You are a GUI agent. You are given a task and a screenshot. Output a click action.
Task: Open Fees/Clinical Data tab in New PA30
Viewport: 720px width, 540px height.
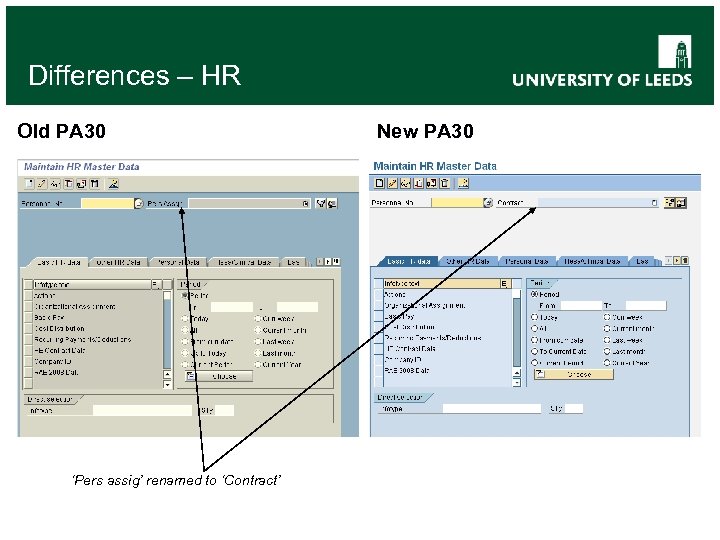tap(592, 261)
